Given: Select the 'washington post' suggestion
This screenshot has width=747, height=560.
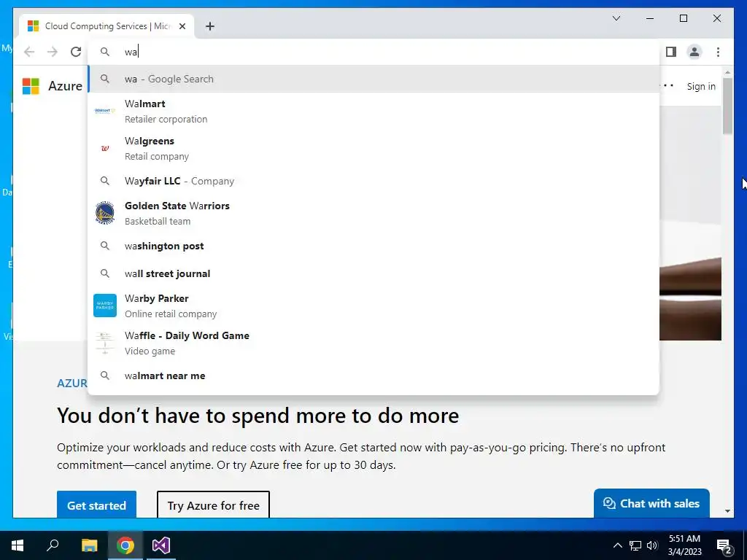Looking at the screenshot, I should click(x=373, y=246).
